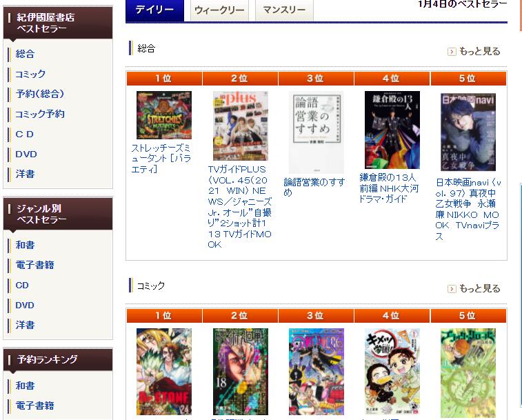Switch to the マンスリー tab
Image resolution: width=522 pixels, height=420 pixels.
[284, 10]
